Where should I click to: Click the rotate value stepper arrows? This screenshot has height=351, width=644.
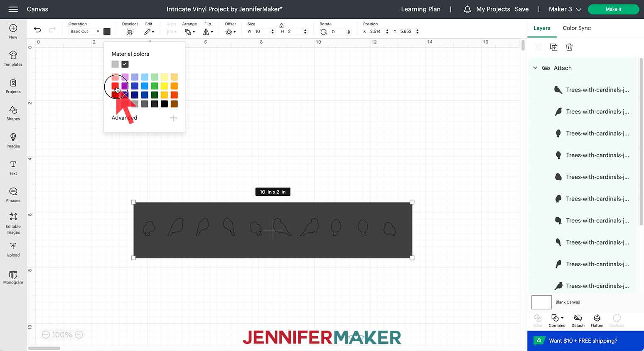tap(349, 32)
